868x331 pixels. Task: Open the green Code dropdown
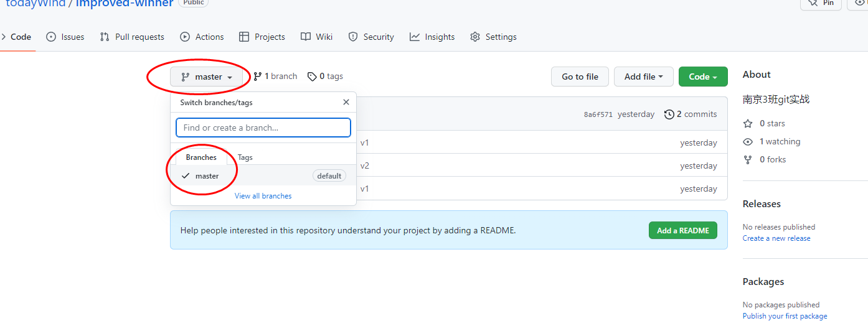click(x=703, y=77)
